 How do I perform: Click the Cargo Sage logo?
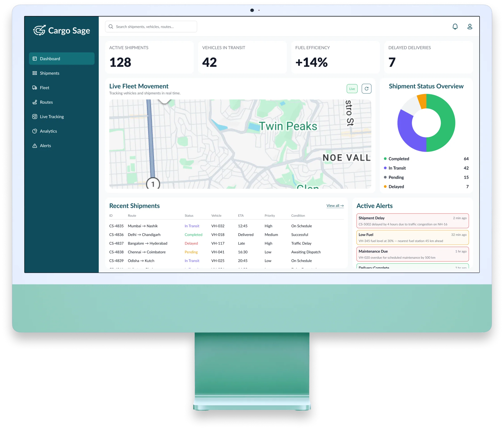coord(62,30)
